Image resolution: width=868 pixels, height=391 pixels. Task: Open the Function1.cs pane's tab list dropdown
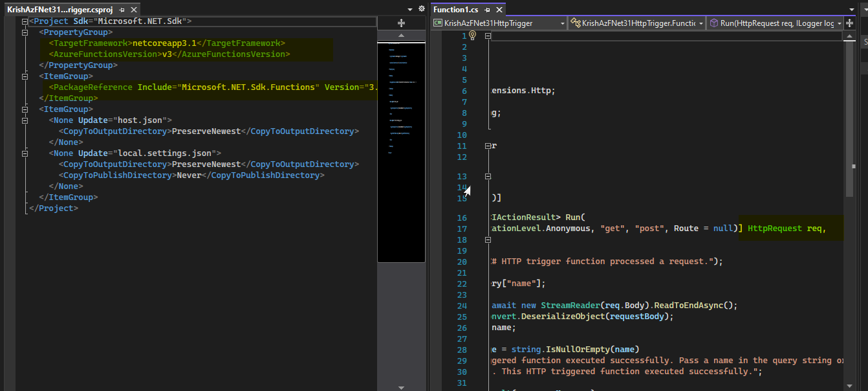point(851,10)
